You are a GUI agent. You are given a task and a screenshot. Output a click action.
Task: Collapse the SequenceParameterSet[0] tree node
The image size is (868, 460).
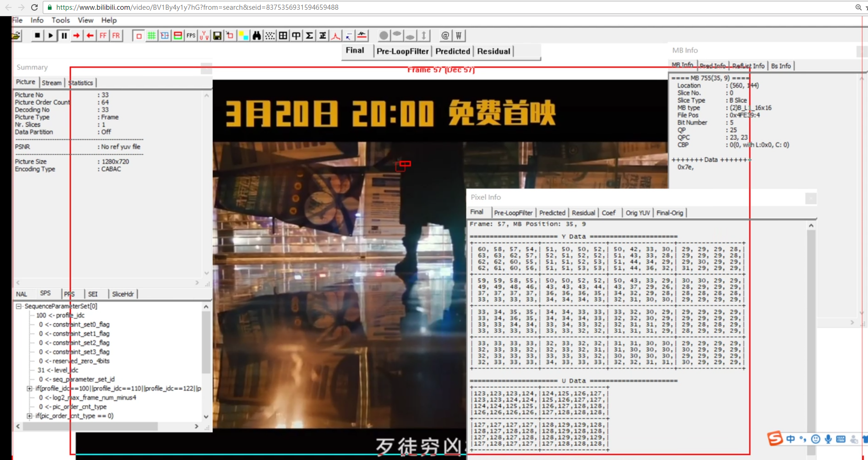pyautogui.click(x=19, y=306)
